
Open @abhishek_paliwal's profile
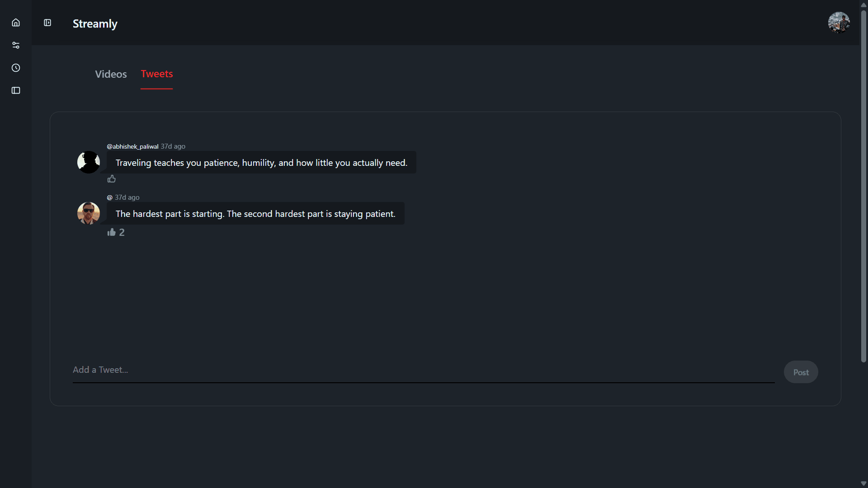point(132,146)
